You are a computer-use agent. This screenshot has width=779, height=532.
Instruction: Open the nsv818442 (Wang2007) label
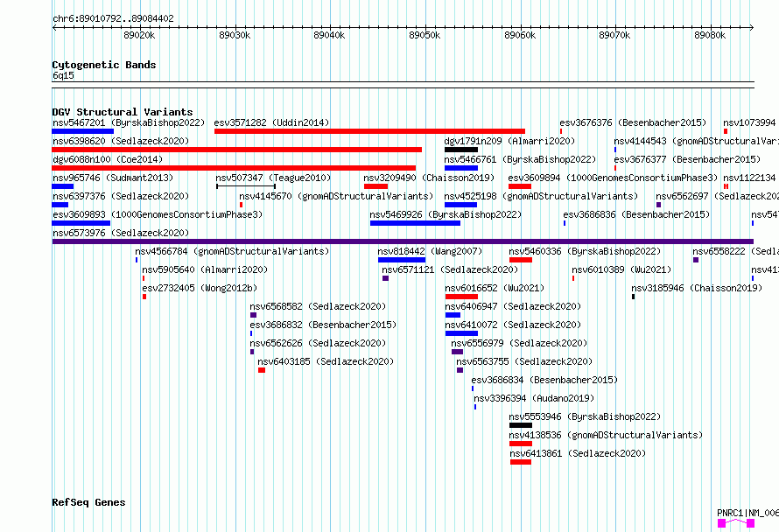coord(430,251)
